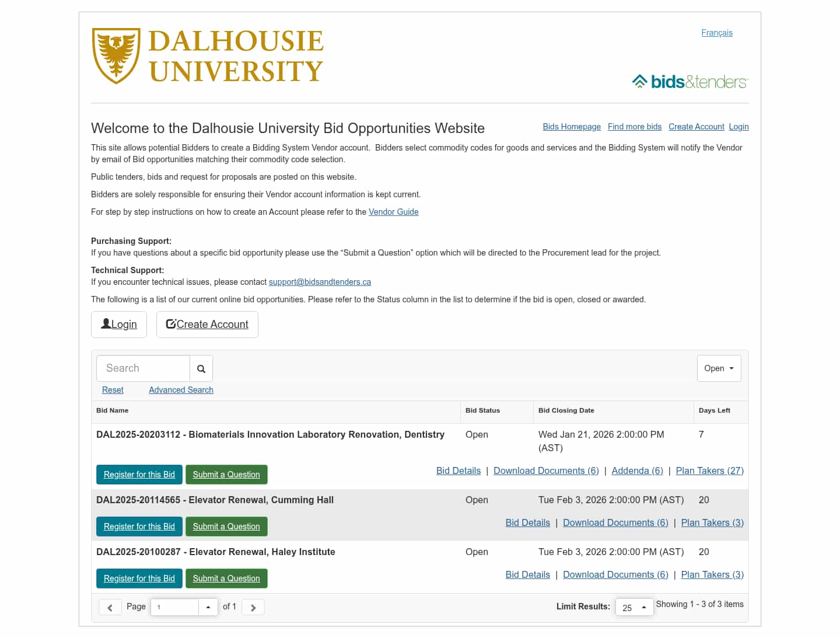Click the Create Account button with edit icon
This screenshot has height=638, width=840.
207,325
